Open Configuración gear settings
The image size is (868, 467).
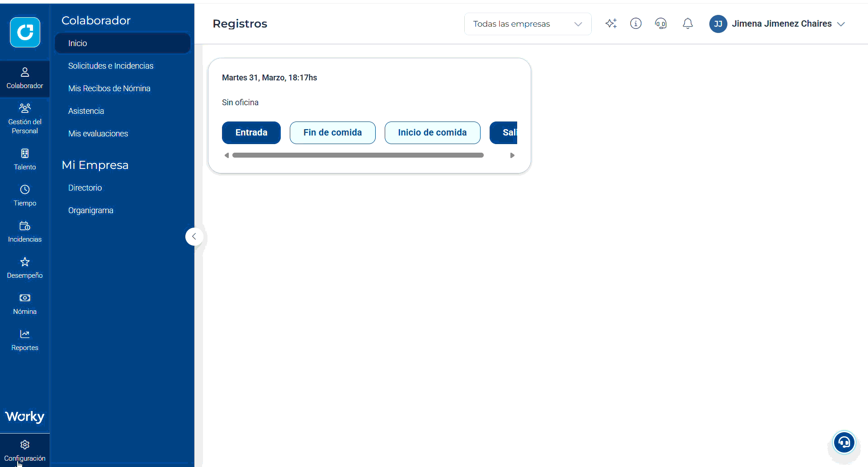(x=25, y=451)
